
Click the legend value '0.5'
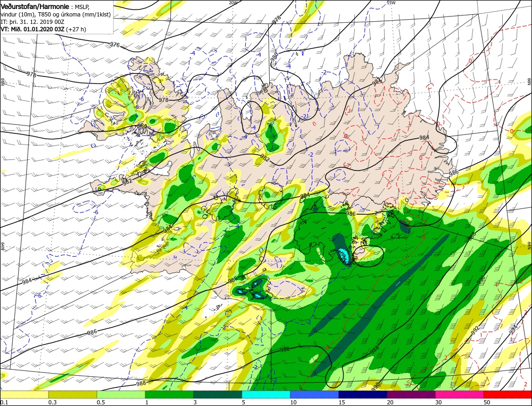point(101,402)
